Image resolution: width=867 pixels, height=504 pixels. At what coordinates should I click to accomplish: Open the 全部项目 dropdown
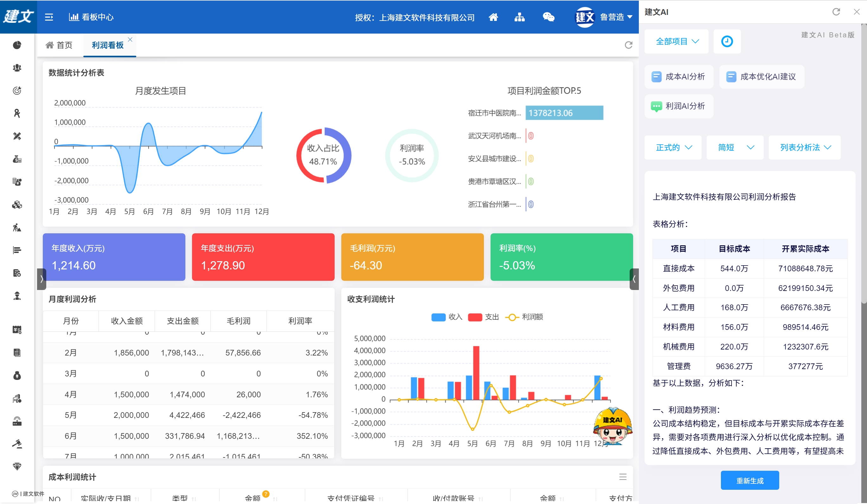pyautogui.click(x=676, y=41)
